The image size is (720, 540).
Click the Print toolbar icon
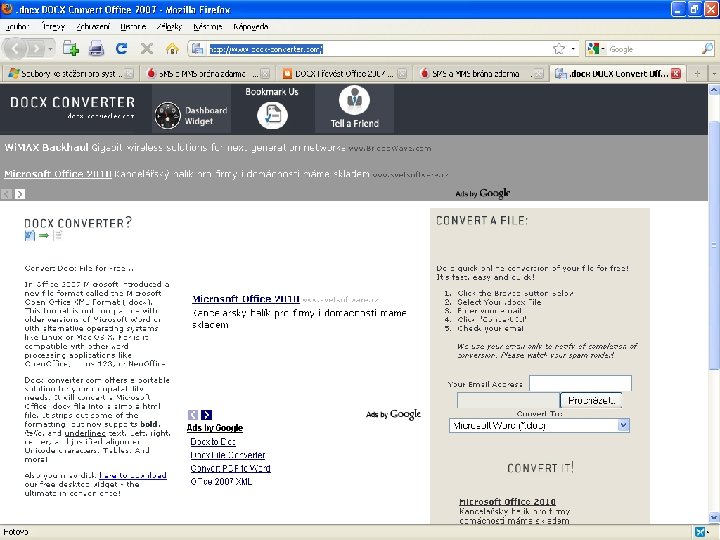tap(96, 48)
